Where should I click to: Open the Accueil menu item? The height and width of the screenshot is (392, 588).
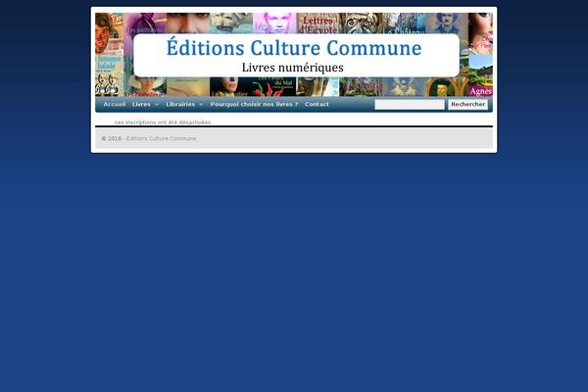click(x=115, y=104)
